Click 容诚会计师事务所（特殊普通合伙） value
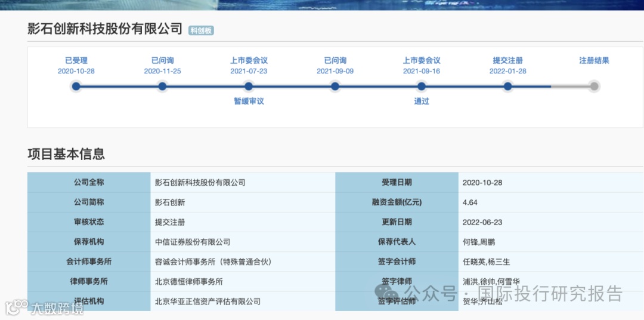 tap(213, 261)
